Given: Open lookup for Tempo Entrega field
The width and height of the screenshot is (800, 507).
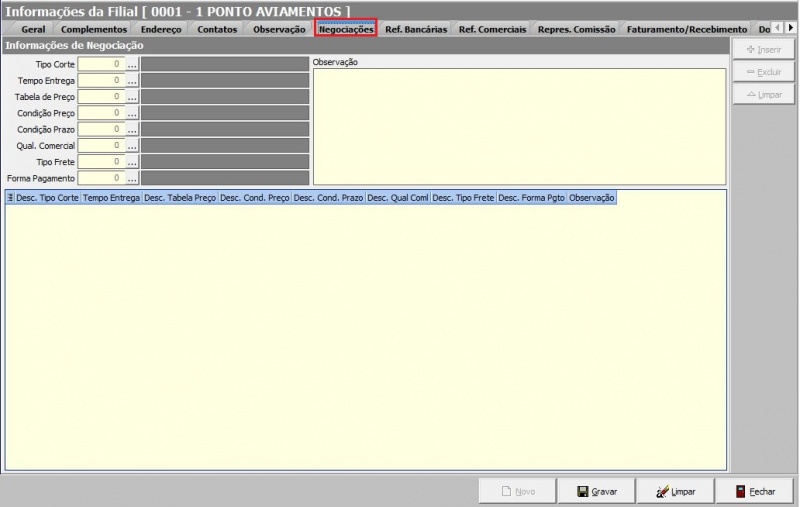Looking at the screenshot, I should coord(132,80).
